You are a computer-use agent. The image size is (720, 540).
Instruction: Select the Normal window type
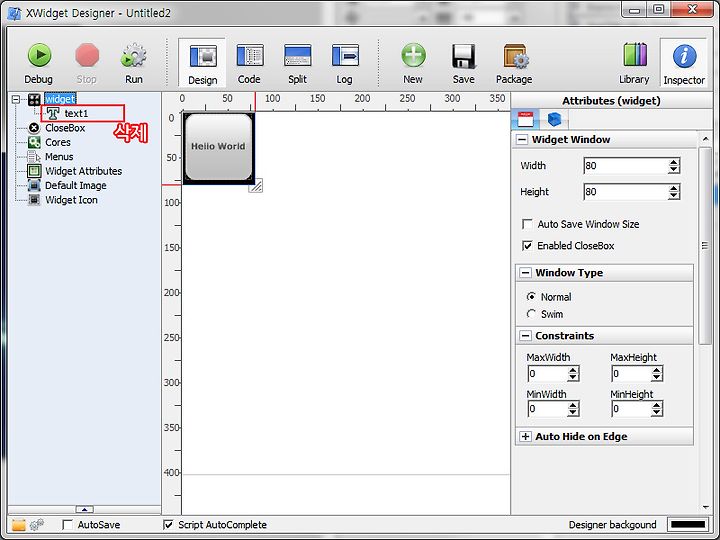point(531,297)
